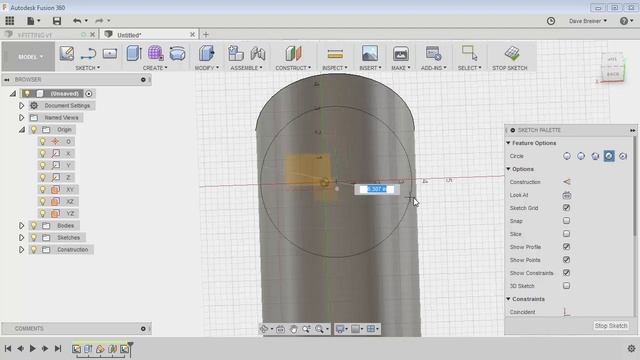Toggle visibility bulb of Bodies folder
This screenshot has height=360, width=640.
tap(34, 225)
